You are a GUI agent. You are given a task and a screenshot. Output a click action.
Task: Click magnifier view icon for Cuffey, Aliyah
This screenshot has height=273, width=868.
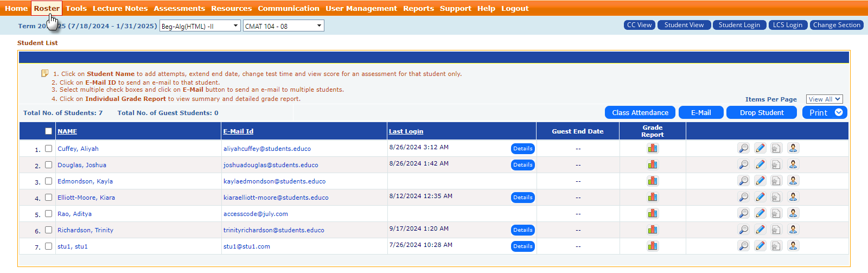coord(743,148)
